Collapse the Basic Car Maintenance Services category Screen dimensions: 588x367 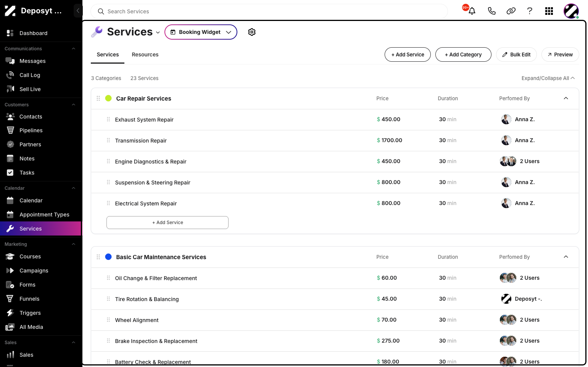coord(566,257)
